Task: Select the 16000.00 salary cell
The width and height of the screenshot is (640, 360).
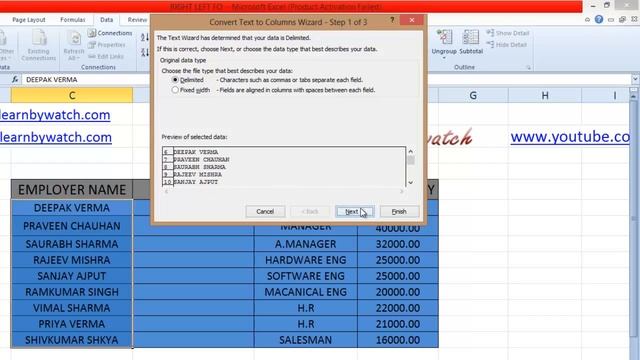Action: pyautogui.click(x=398, y=340)
